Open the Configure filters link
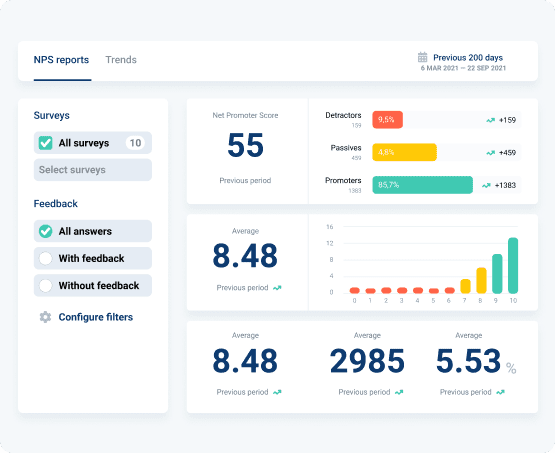This screenshot has width=555, height=453. point(96,317)
